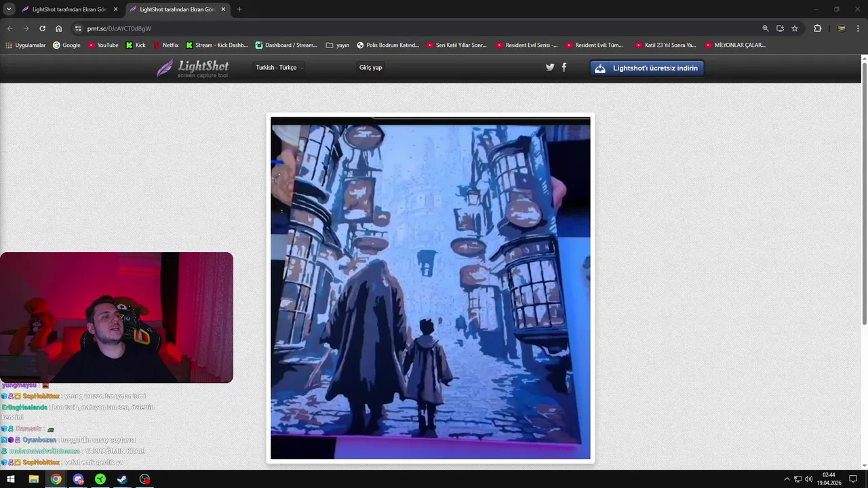Close the second LightShot tab
868x488 pixels.
point(223,9)
